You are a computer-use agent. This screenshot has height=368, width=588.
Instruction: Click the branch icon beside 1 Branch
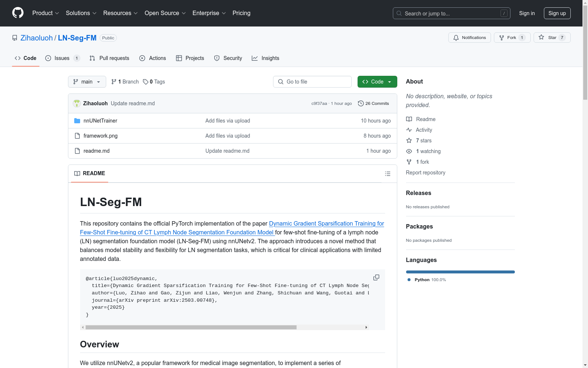(114, 82)
